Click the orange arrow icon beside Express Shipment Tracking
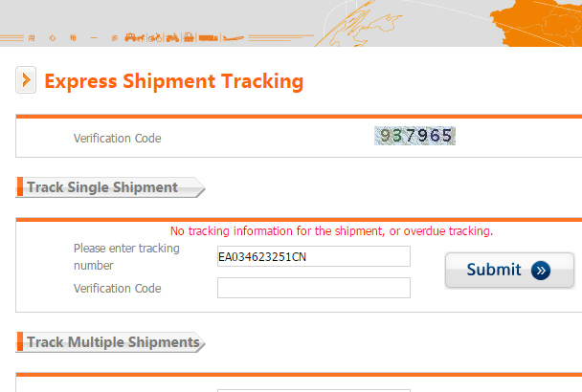 pyautogui.click(x=26, y=80)
